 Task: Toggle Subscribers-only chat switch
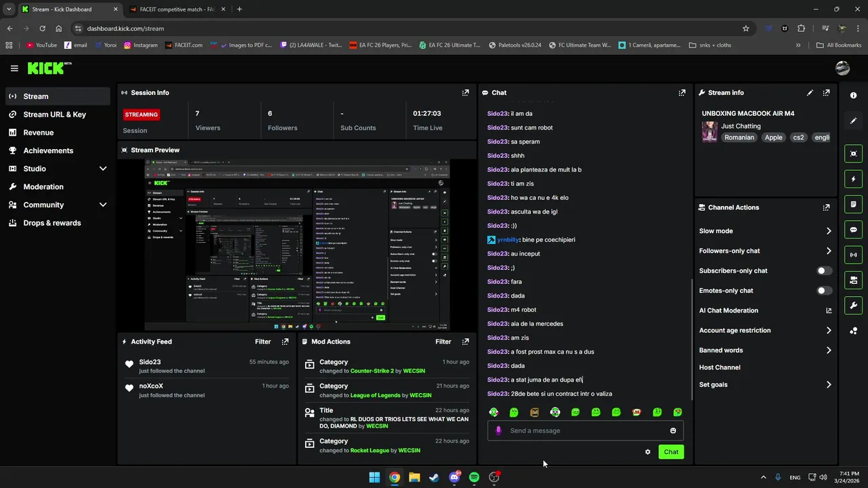pyautogui.click(x=824, y=270)
